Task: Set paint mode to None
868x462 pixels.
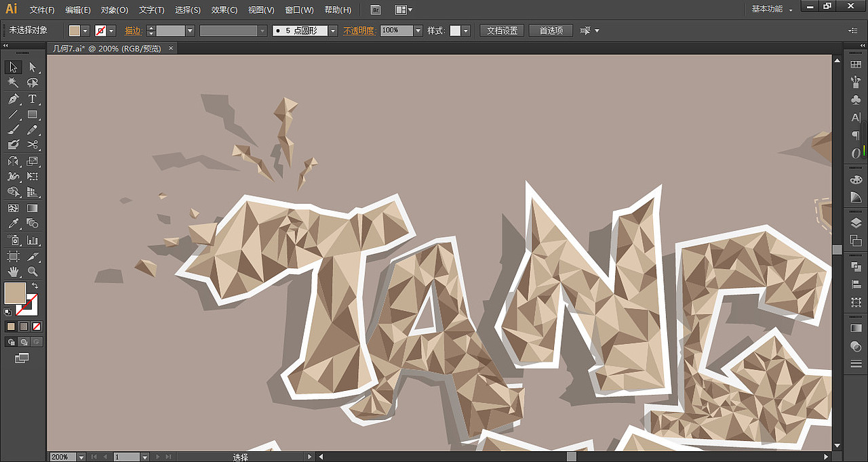Action: (x=37, y=327)
